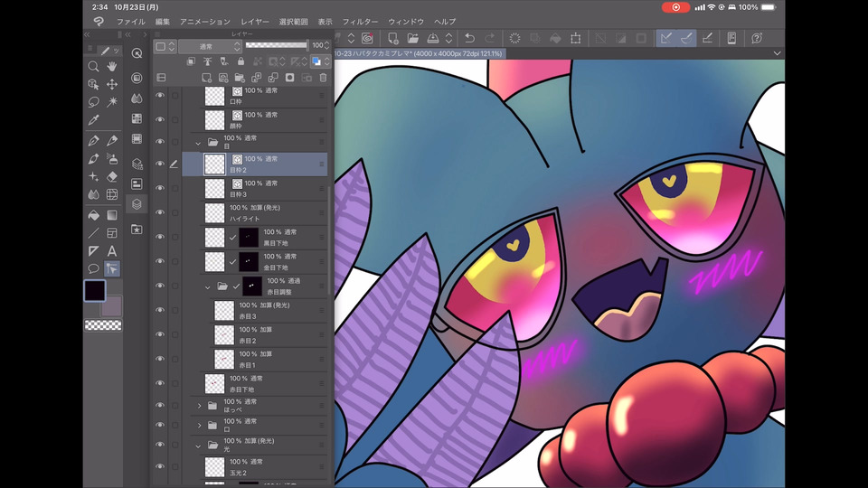
Task: Click the Undo arrow in command bar
Action: click(469, 38)
